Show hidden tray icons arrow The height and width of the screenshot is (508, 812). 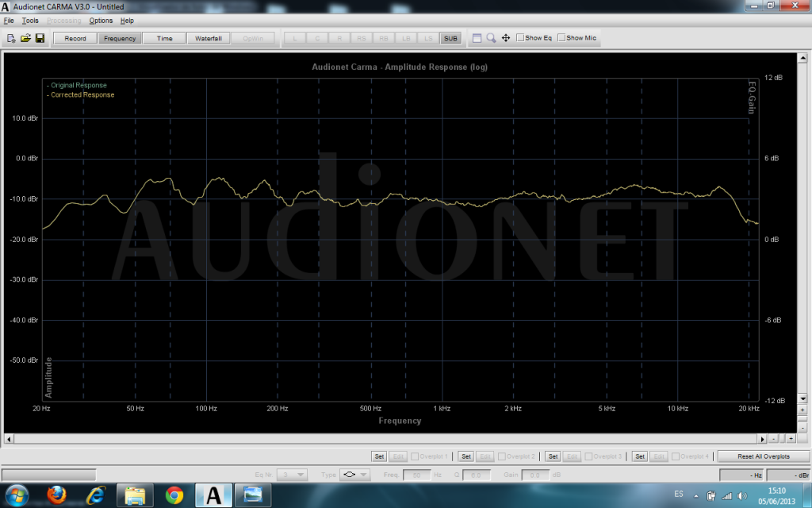click(695, 495)
